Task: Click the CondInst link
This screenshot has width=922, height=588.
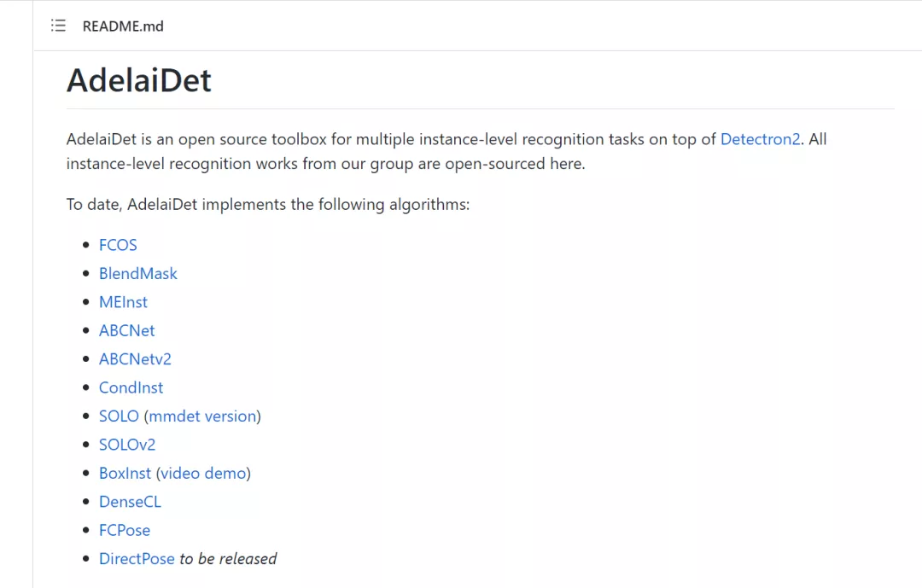Action: pyautogui.click(x=131, y=387)
